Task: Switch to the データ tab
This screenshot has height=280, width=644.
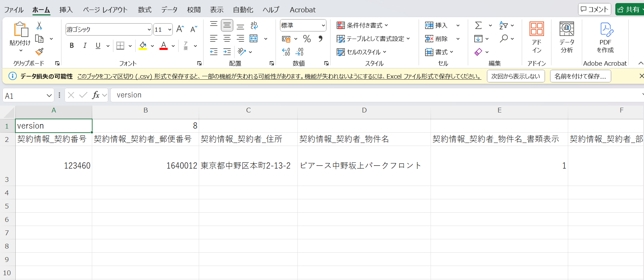Action: 169,10
